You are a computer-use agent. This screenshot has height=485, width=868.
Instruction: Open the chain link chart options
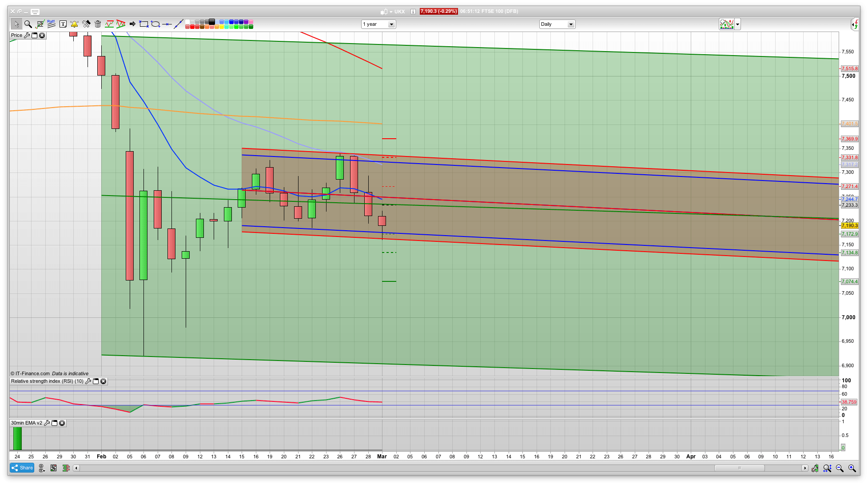point(42,468)
